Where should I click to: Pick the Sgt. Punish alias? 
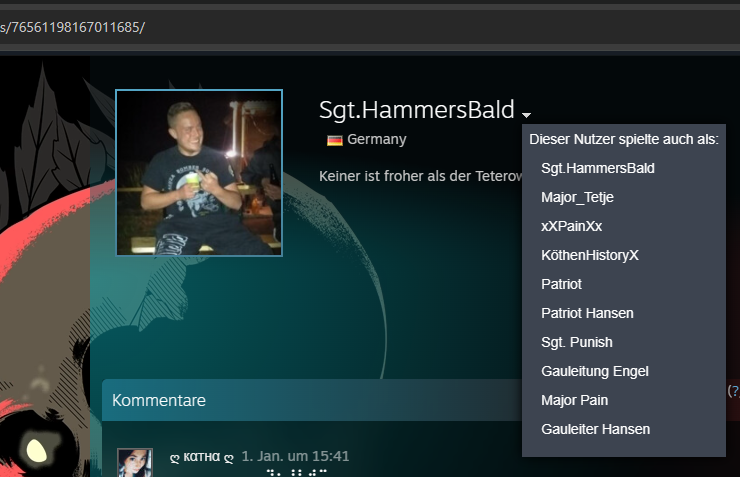click(x=577, y=343)
